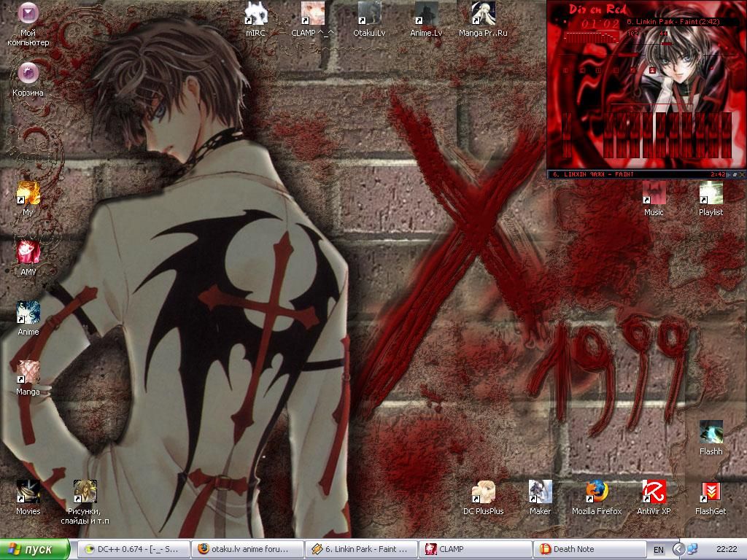Click the Music desktop shortcut
747x560 pixels.
pos(654,199)
